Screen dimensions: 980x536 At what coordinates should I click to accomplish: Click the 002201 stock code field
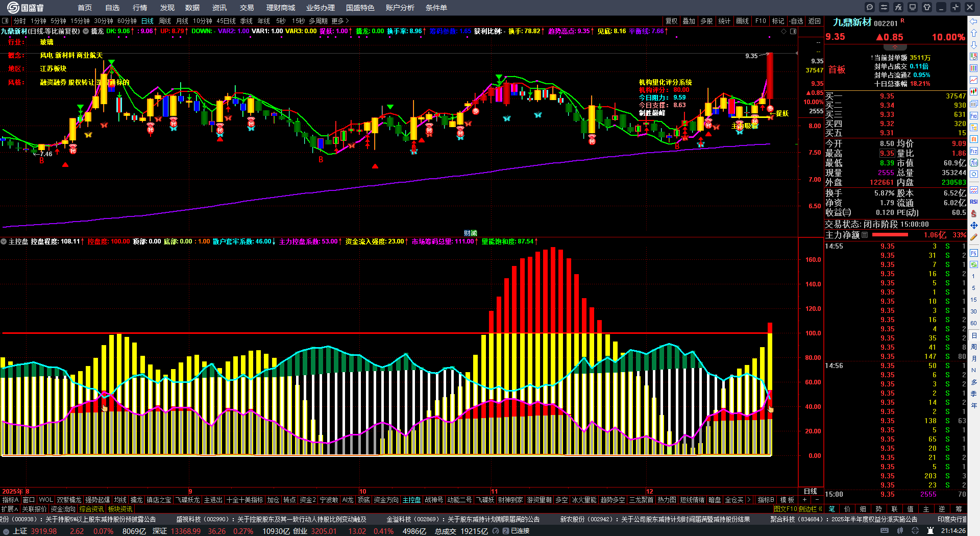point(886,23)
